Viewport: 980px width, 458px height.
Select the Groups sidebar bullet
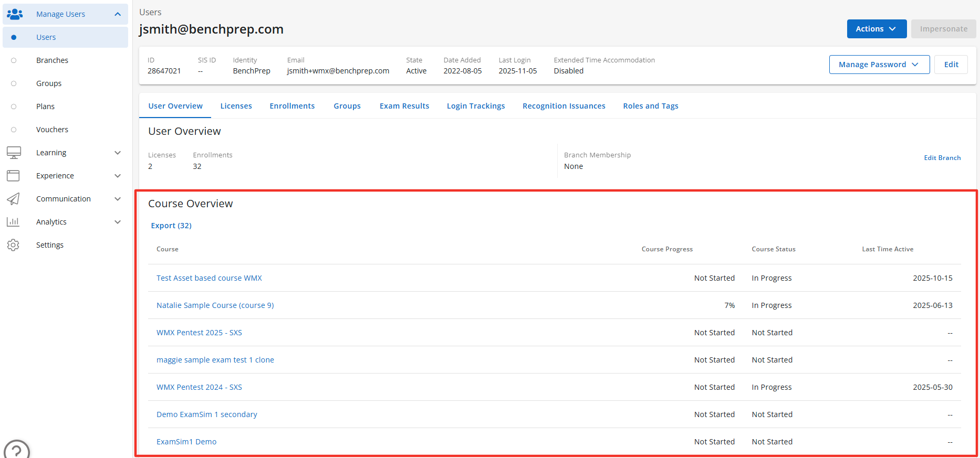click(x=14, y=83)
